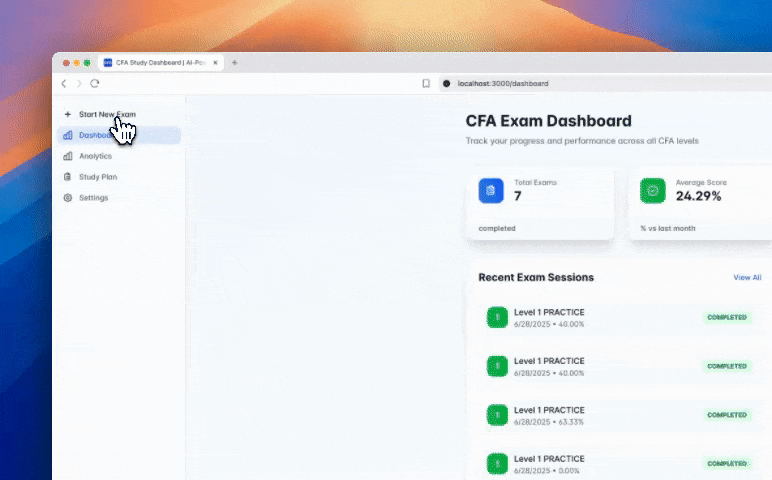Open the Study Plan sidebar item

119,177
